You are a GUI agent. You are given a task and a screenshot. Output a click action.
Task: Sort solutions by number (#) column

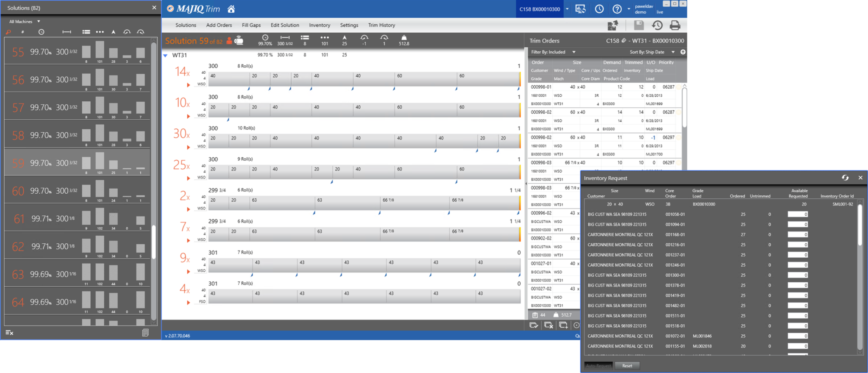(22, 32)
